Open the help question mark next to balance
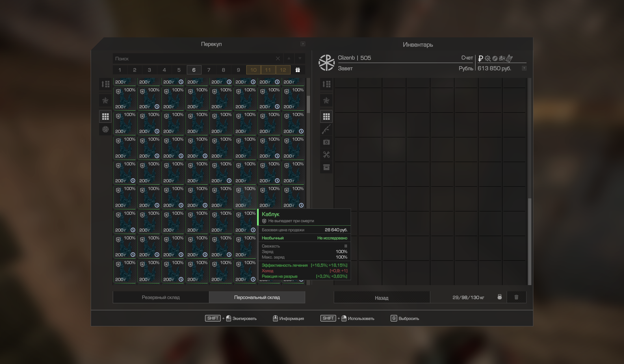 click(x=524, y=68)
